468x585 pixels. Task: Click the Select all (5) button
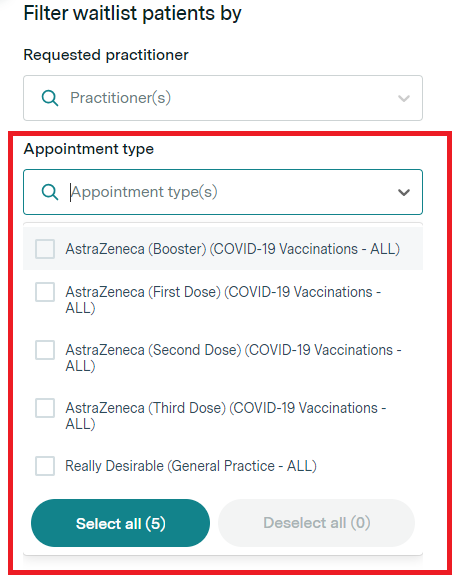(x=120, y=523)
